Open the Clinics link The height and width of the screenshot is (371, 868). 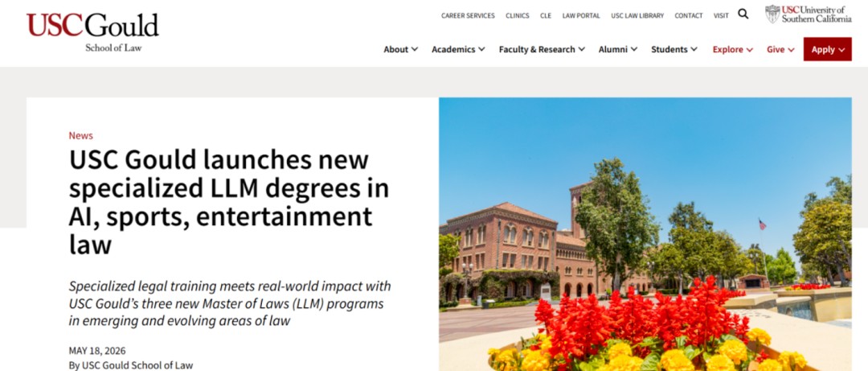pyautogui.click(x=517, y=15)
